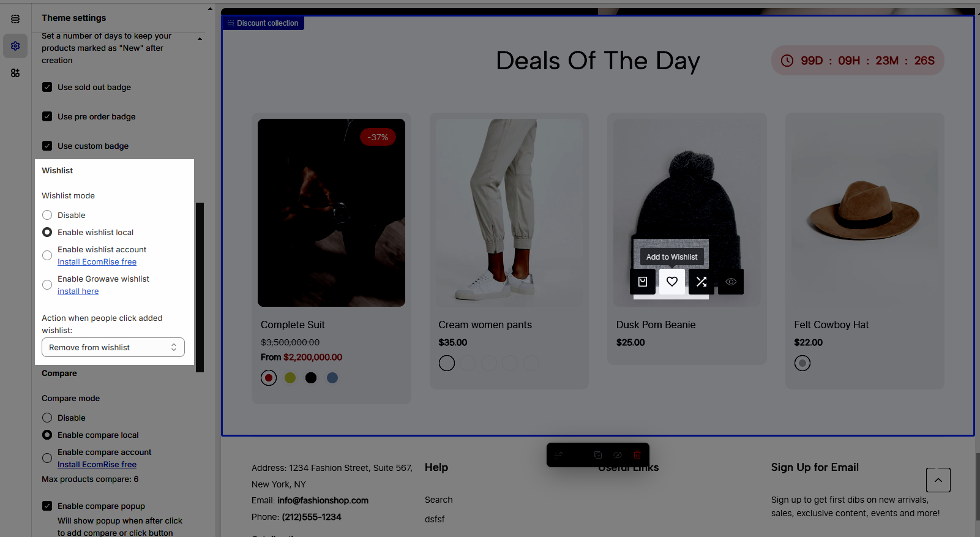Click the quick view eye icon on the beanie
The height and width of the screenshot is (537, 980).
[731, 282]
